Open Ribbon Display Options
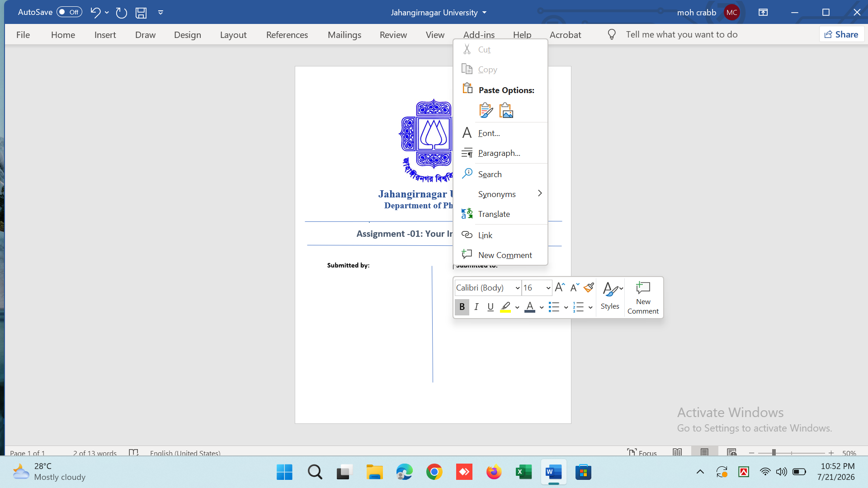Image resolution: width=868 pixels, height=488 pixels. 763,12
